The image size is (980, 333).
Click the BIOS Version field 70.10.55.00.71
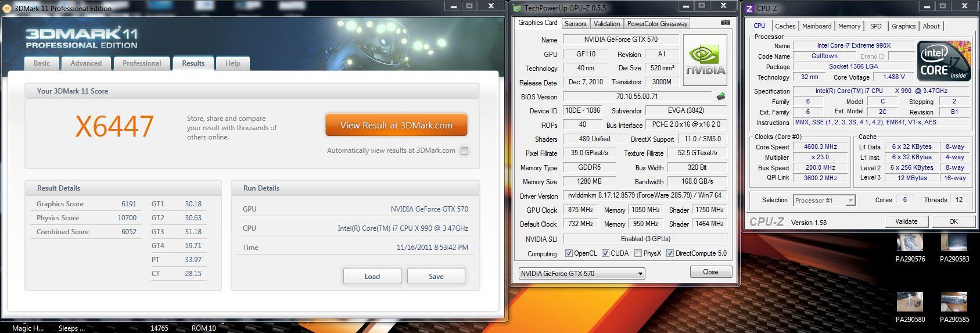[x=637, y=96]
